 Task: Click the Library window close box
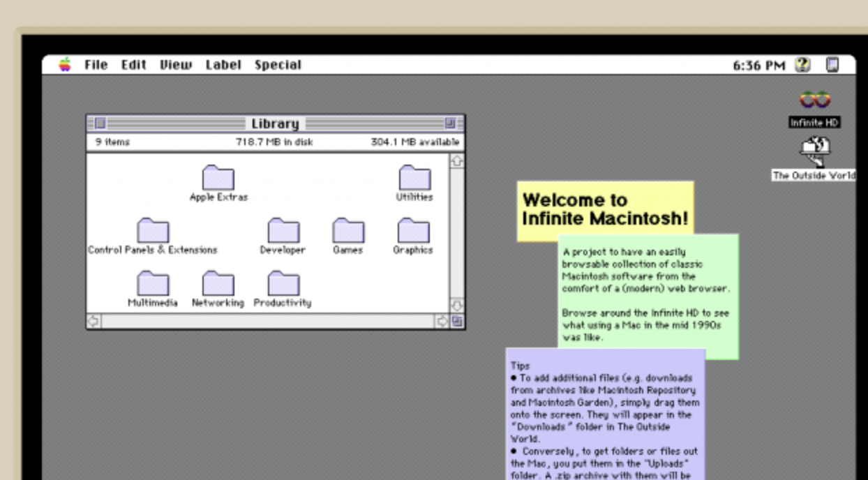100,123
